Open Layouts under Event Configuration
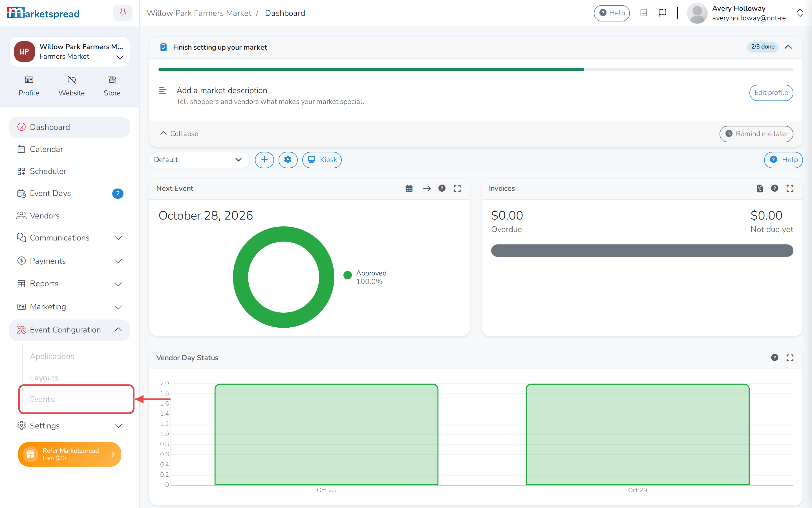The height and width of the screenshot is (508, 812). pos(76,378)
